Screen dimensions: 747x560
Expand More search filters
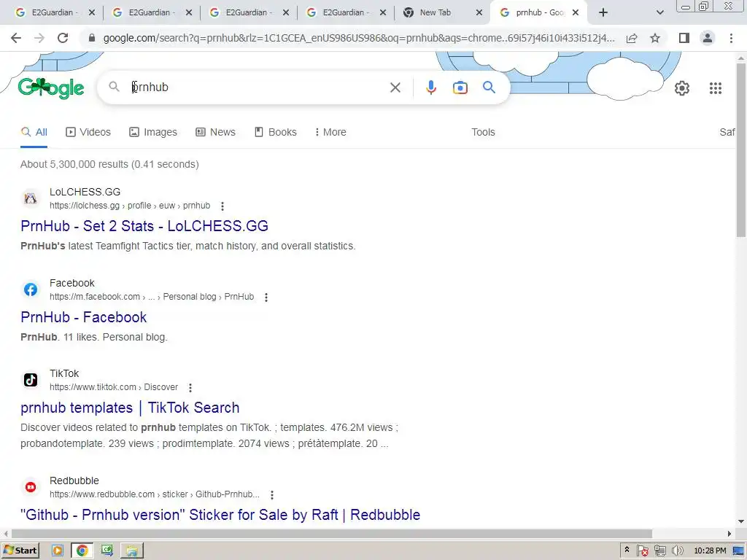[x=330, y=133]
